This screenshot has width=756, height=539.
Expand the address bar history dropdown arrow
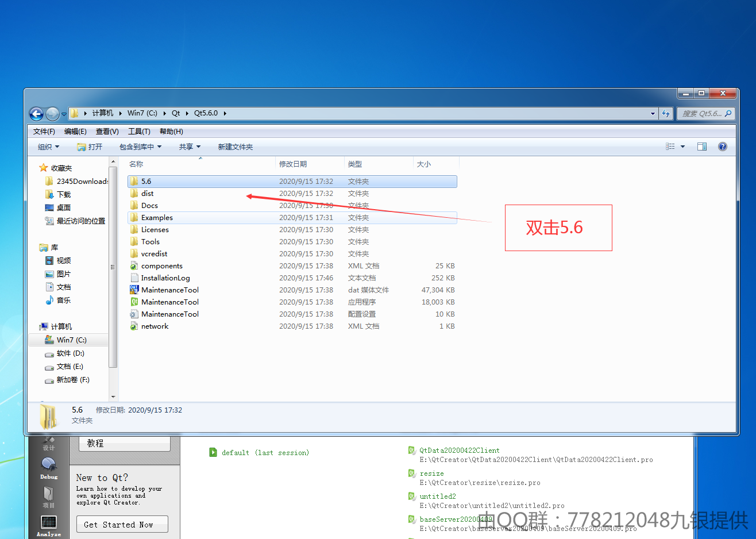click(653, 113)
